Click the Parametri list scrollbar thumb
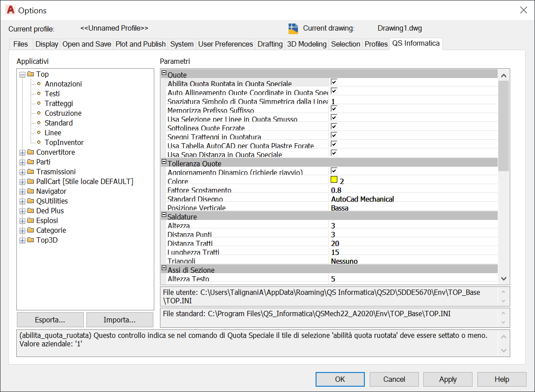Screen dimensions: 535x392 (x=504, y=126)
